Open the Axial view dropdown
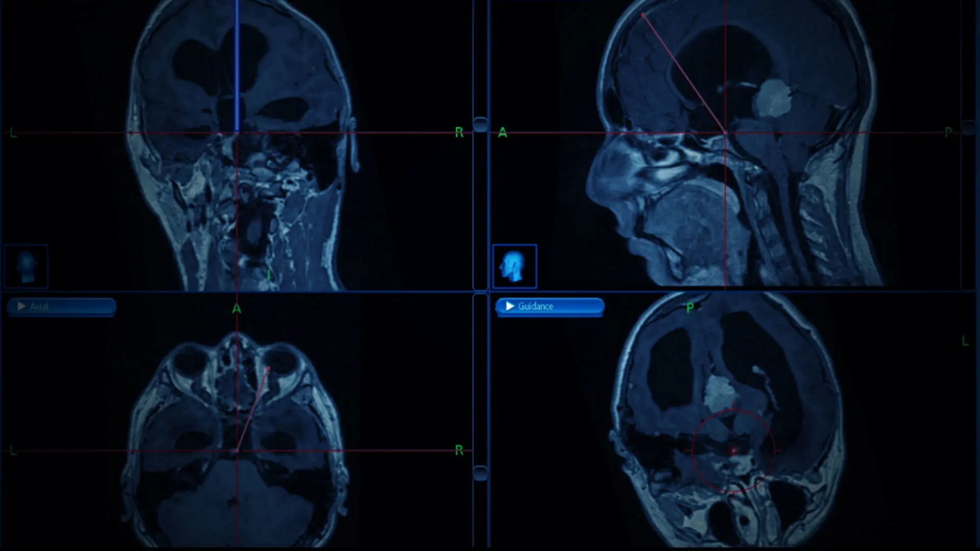This screenshot has width=980, height=551. pyautogui.click(x=61, y=306)
